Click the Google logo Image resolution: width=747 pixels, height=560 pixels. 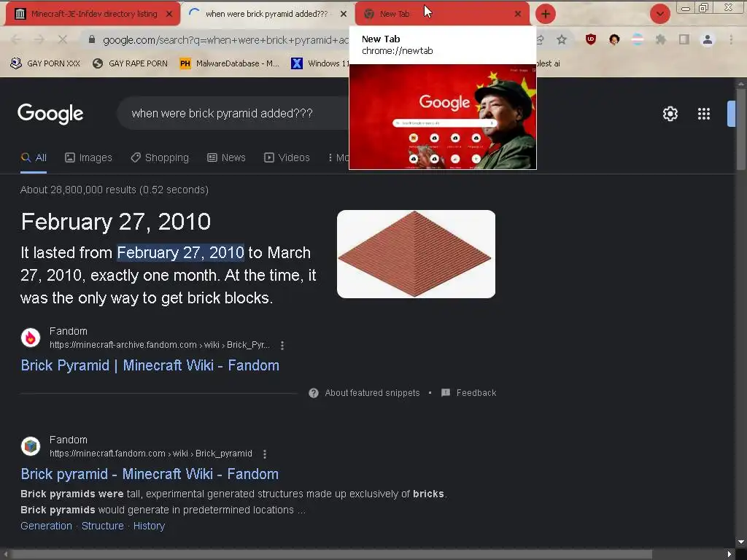click(50, 114)
